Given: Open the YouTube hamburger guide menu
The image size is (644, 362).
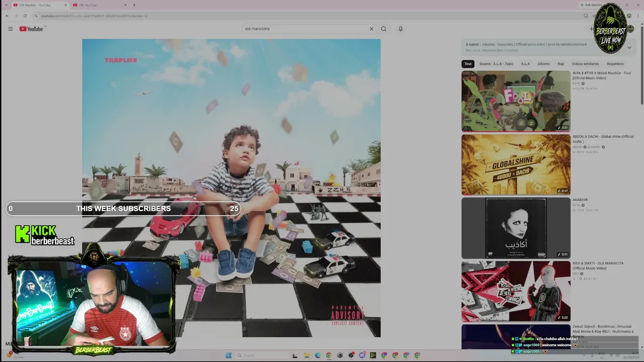Looking at the screenshot, I should click(10, 29).
